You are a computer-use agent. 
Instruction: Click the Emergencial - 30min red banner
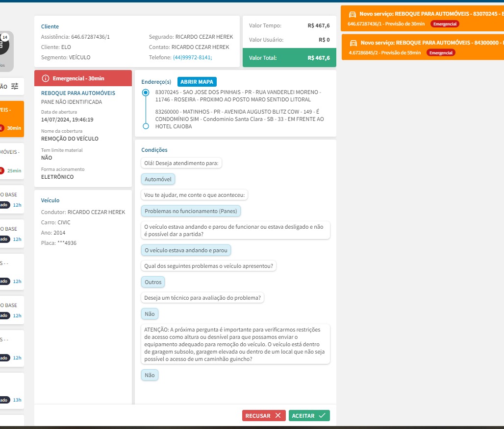pyautogui.click(x=83, y=78)
